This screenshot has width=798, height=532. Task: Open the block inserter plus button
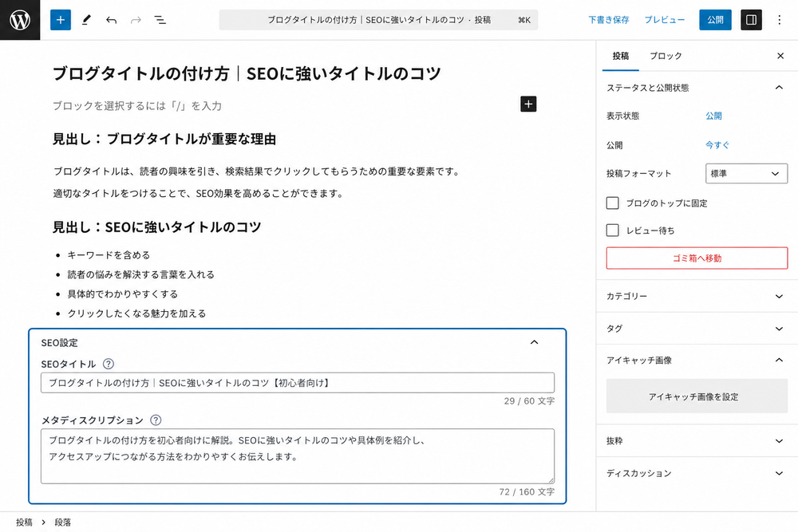tap(61, 20)
